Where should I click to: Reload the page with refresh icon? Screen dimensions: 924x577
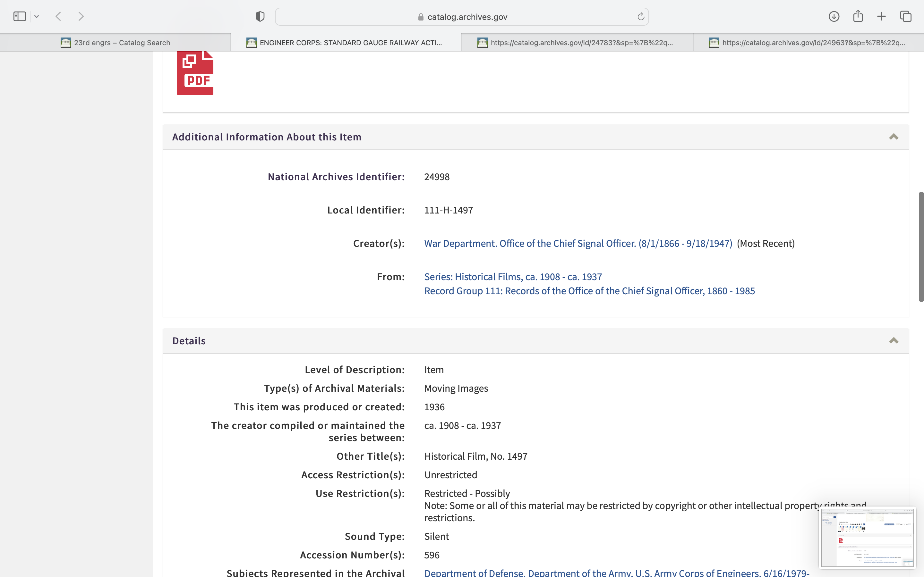click(x=641, y=16)
